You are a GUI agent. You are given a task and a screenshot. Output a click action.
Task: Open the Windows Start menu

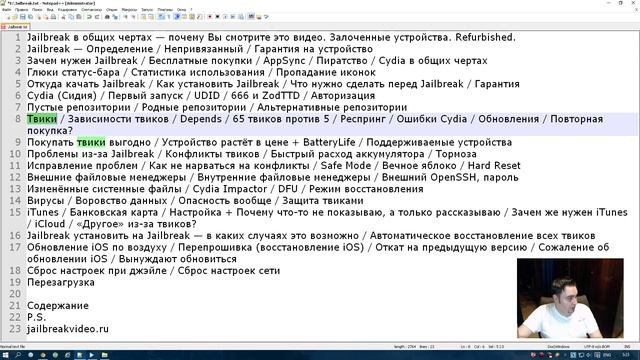click(6, 355)
